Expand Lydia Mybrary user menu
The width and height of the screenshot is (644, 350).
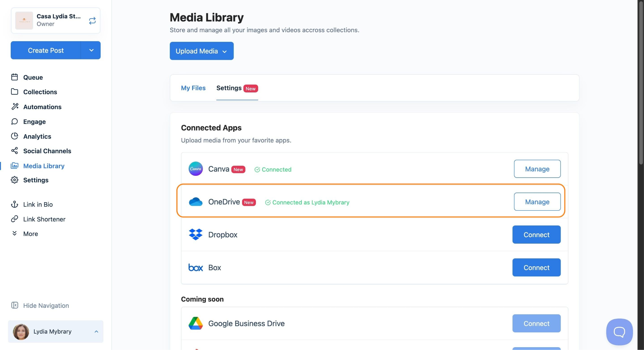[56, 331]
